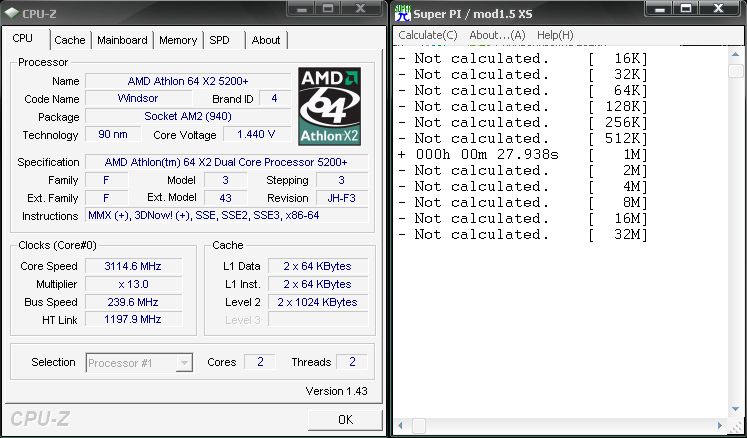Click the Ext. Model value 43
The width and height of the screenshot is (747, 438).
[x=225, y=198]
